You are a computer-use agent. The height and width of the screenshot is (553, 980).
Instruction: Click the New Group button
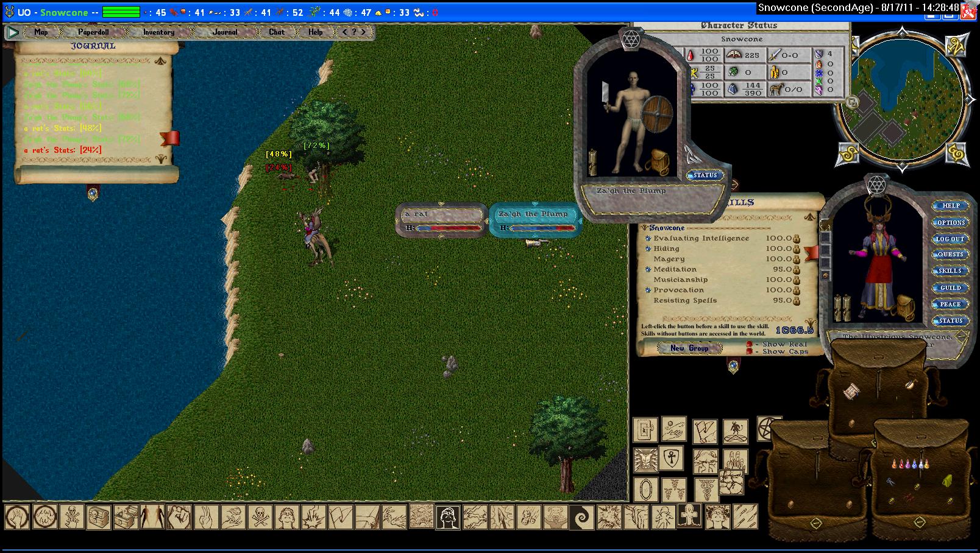point(689,348)
